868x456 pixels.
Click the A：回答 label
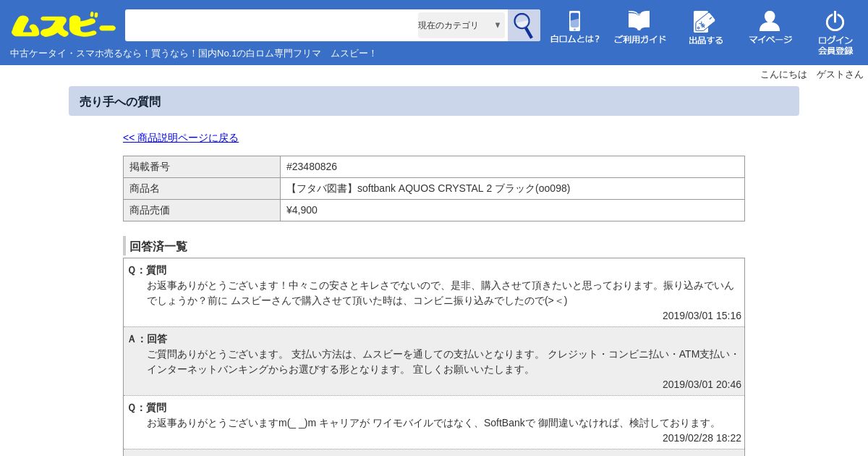click(x=148, y=339)
